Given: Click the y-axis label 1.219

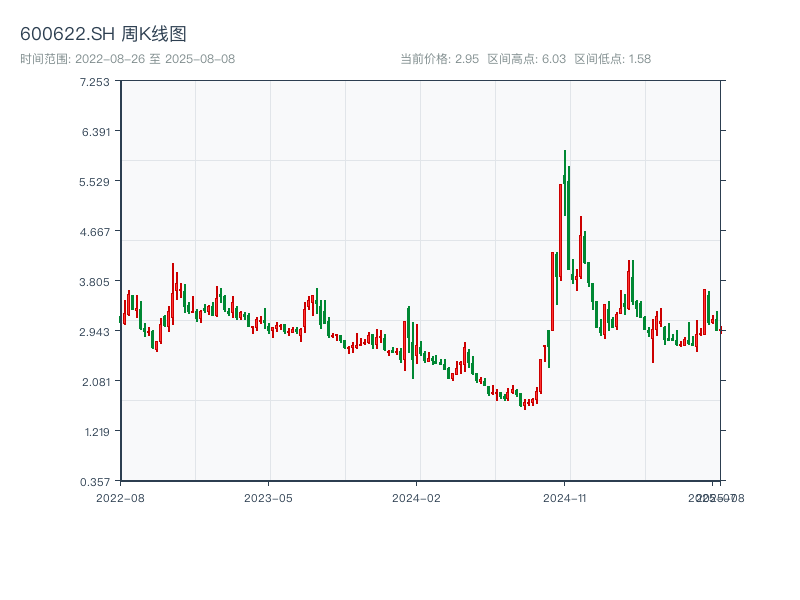Looking at the screenshot, I should (97, 432).
